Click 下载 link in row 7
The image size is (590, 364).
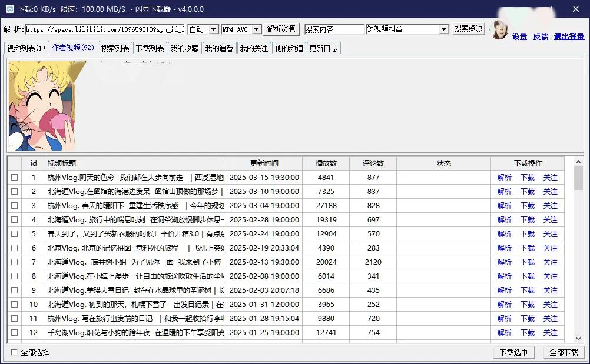tap(528, 262)
